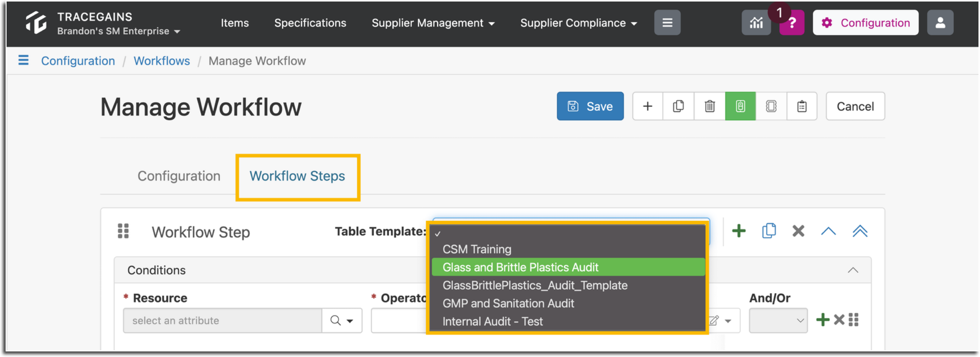Open the clipboard list icon next to Cancel

click(802, 106)
